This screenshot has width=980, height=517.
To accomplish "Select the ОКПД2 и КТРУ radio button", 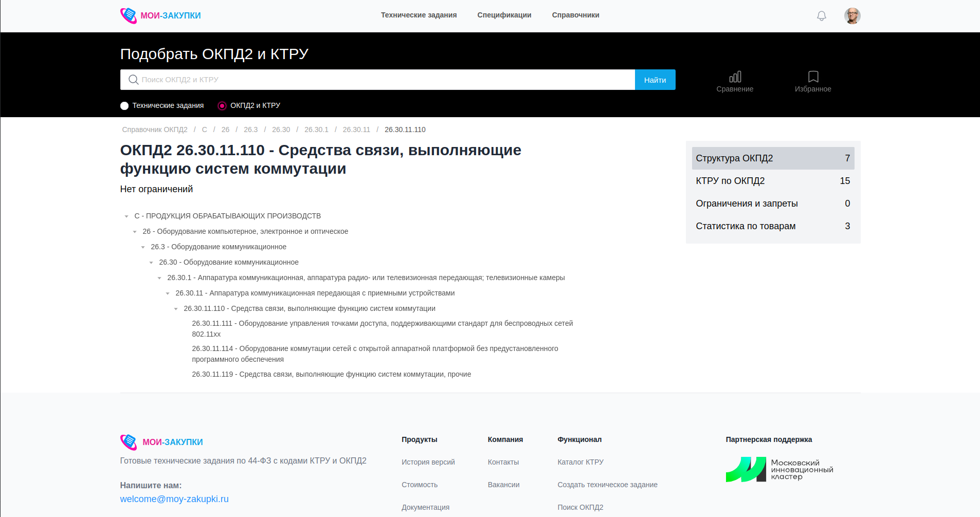I will pos(222,106).
